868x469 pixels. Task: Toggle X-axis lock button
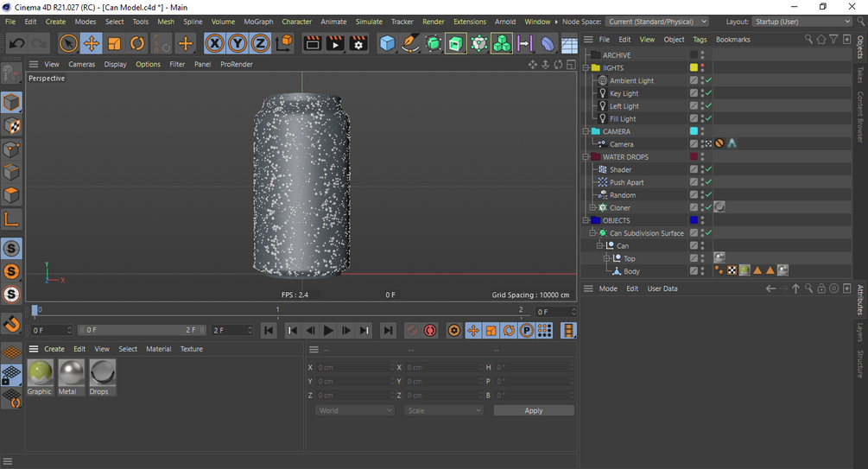click(x=214, y=43)
